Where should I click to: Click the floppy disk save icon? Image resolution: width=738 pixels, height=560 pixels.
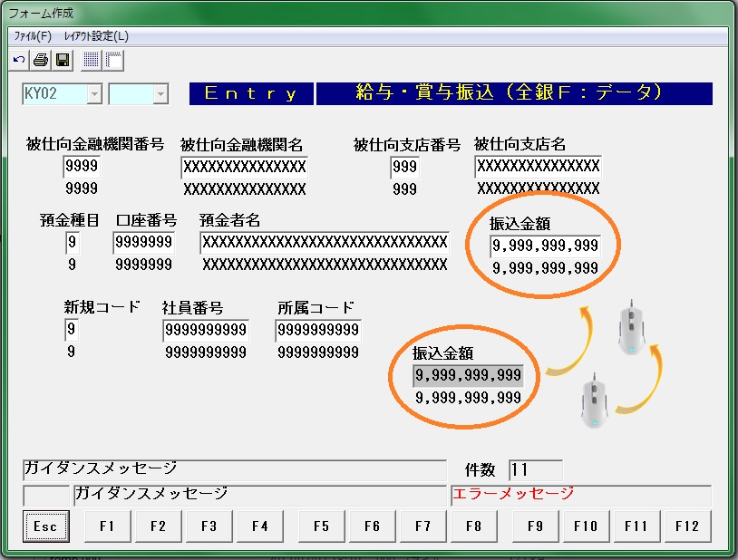point(63,60)
